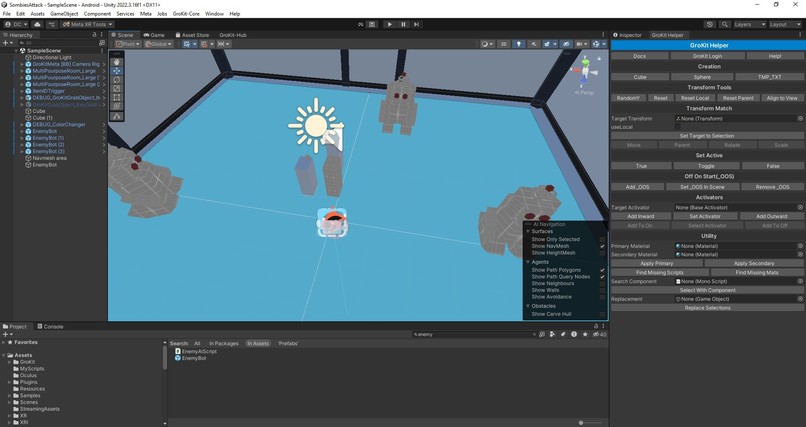Open the Pivot dropdown

click(x=127, y=44)
